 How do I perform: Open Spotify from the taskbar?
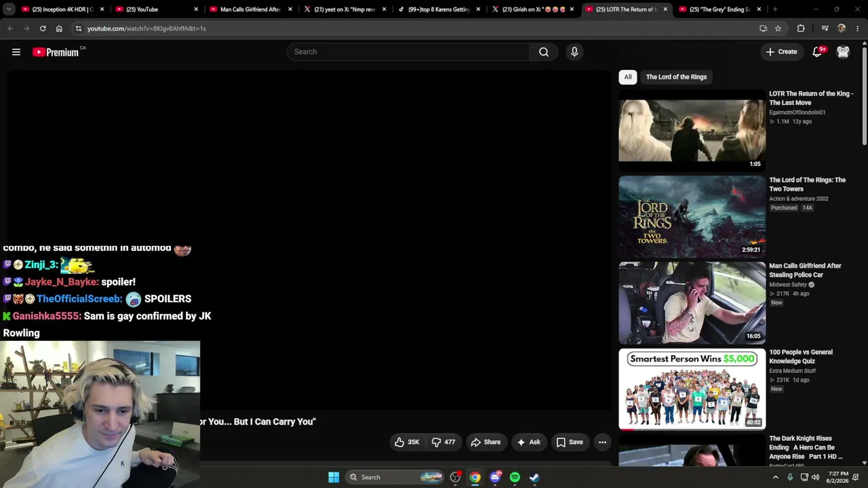[x=515, y=477]
